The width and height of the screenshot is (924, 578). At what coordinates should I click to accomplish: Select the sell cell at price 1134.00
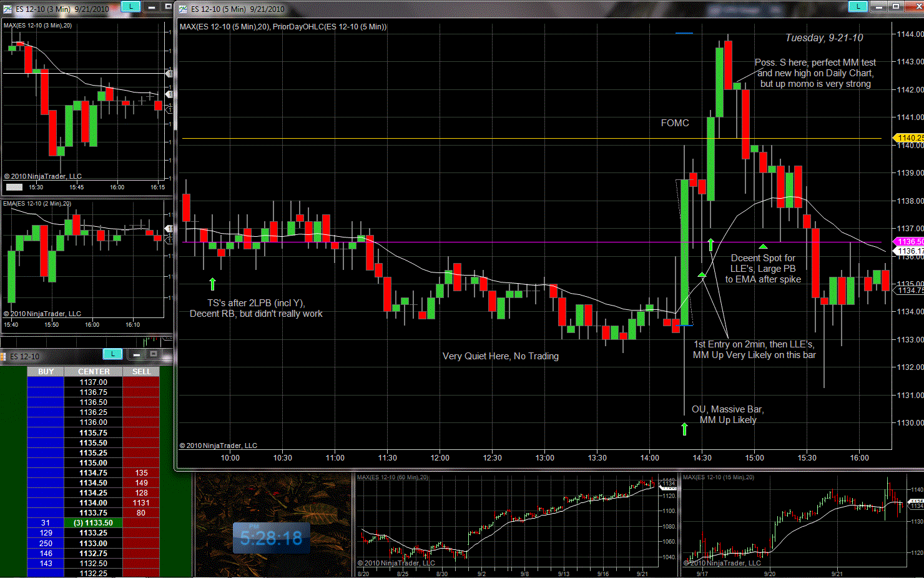[x=141, y=503]
